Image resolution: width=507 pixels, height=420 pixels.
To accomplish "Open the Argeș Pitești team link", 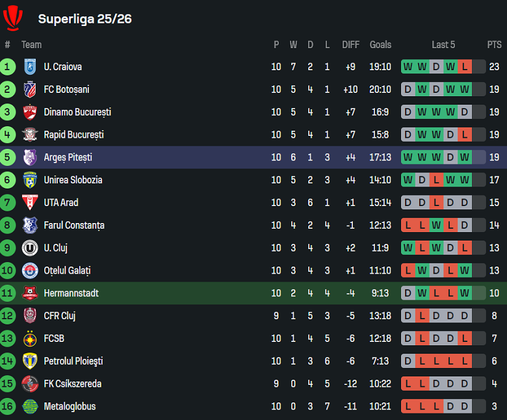I will [x=68, y=157].
